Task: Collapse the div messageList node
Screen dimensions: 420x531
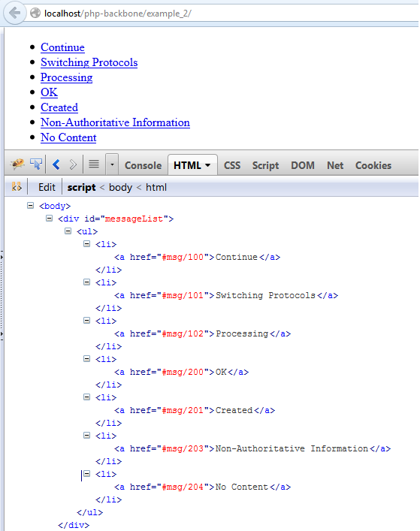Action: click(49, 219)
